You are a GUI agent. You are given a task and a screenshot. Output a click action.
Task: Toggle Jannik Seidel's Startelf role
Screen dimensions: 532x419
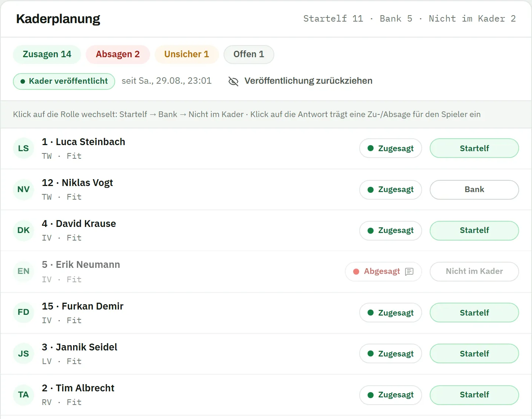click(x=474, y=353)
